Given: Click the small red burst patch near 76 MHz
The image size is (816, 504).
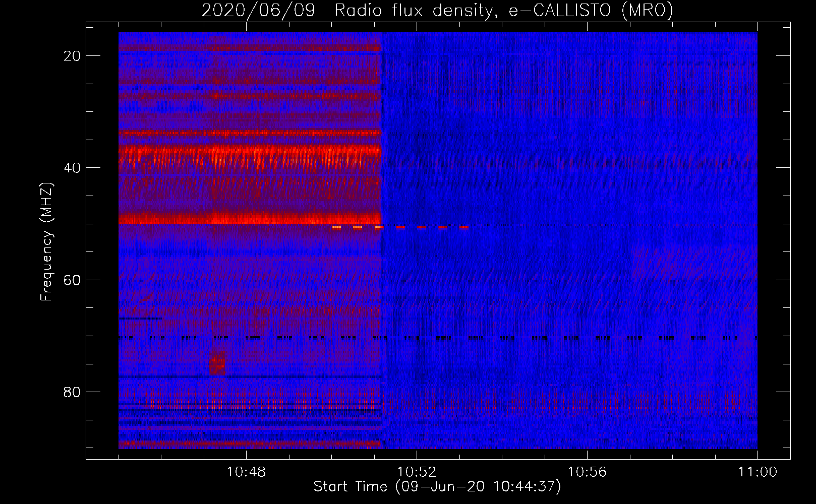Looking at the screenshot, I should tap(217, 363).
